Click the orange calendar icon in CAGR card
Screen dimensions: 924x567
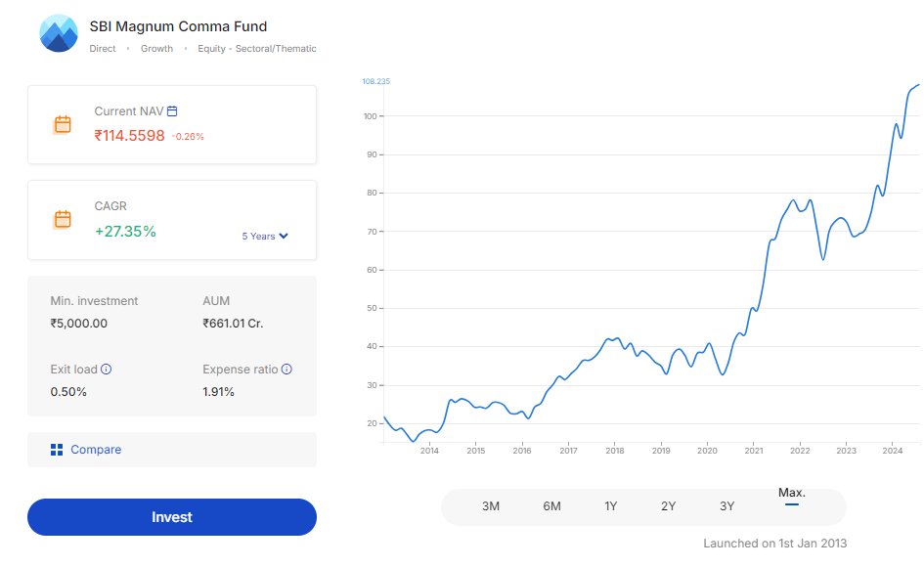[x=63, y=219]
